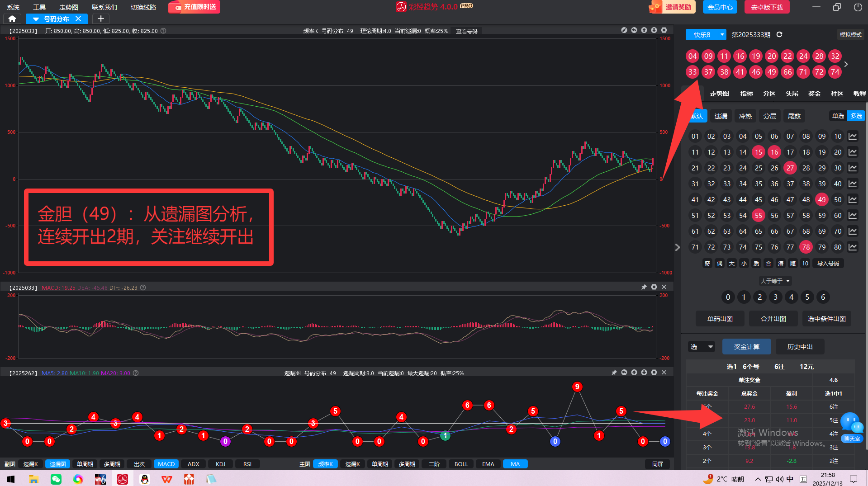Screen dimensions: 868x486
Task: Open the trend chart icon for row 01-10
Action: (853, 137)
